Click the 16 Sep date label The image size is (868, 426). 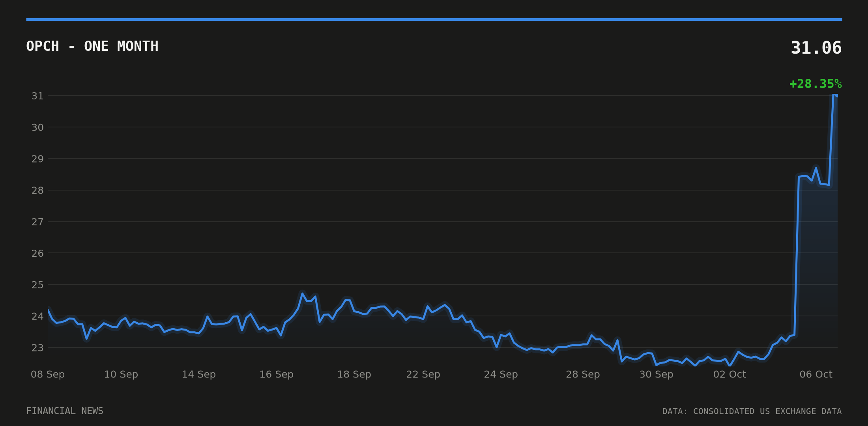[277, 374]
